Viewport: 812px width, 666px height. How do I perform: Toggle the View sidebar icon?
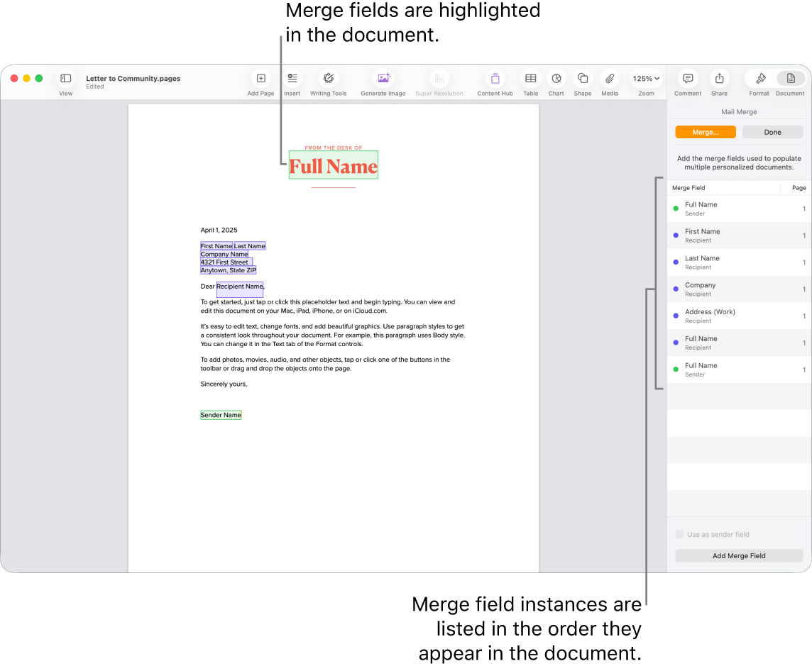65,78
